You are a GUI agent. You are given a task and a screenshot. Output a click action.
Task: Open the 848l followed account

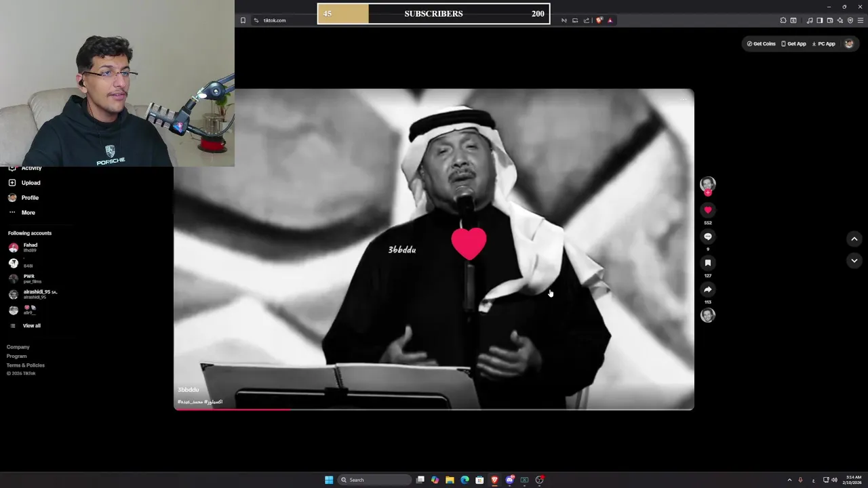[x=21, y=263]
